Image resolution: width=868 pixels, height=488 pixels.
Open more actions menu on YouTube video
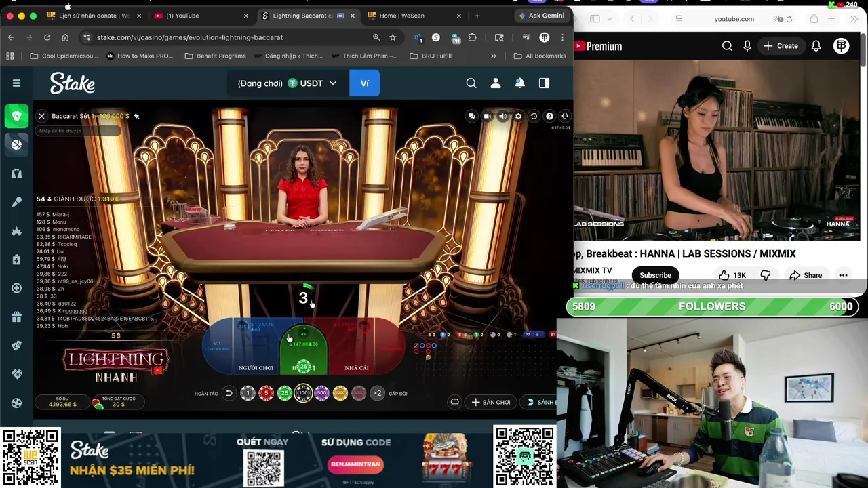(x=843, y=275)
